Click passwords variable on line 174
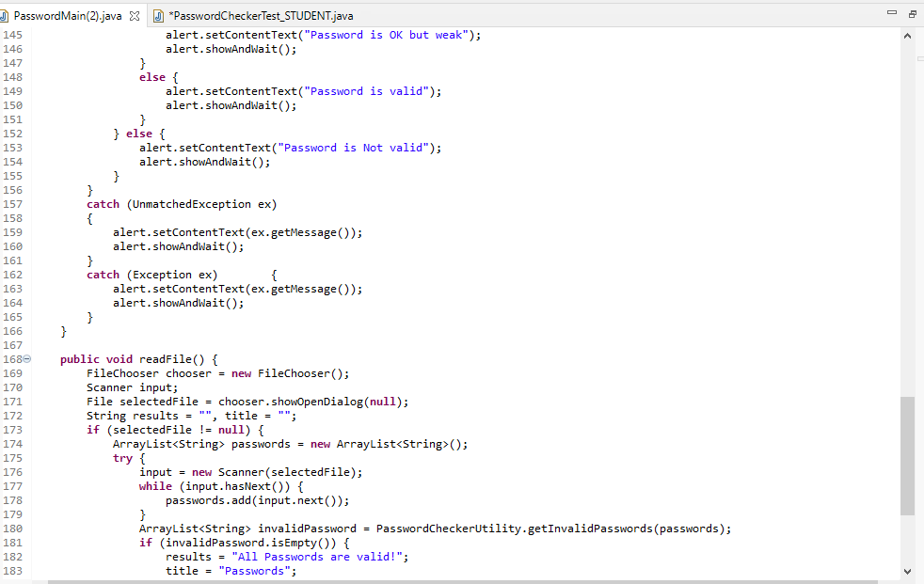 (x=261, y=444)
